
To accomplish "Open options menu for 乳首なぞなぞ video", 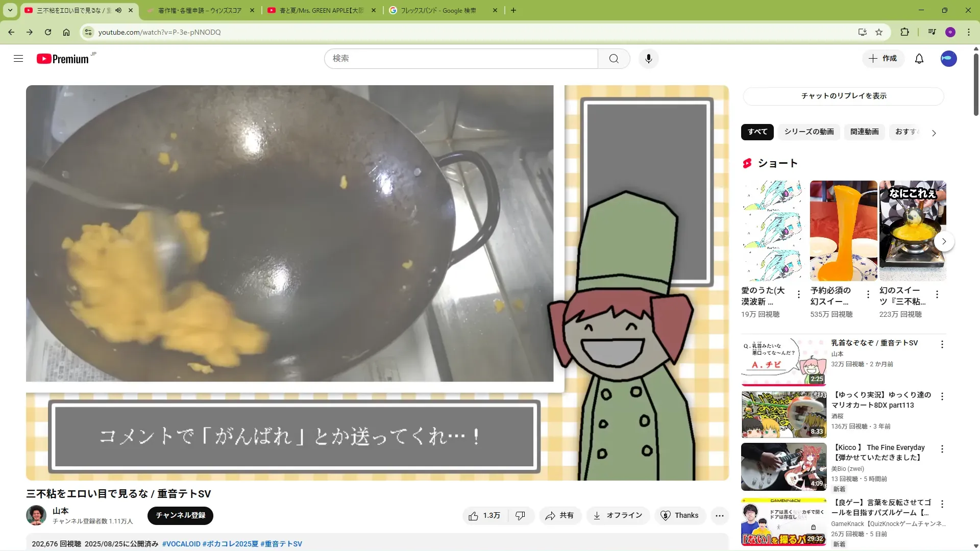I will tap(942, 344).
